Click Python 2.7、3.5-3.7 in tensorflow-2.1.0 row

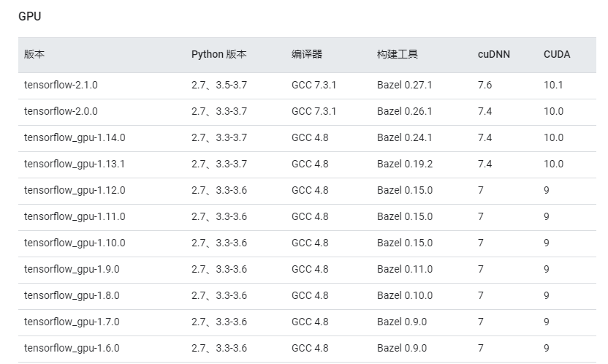click(219, 85)
